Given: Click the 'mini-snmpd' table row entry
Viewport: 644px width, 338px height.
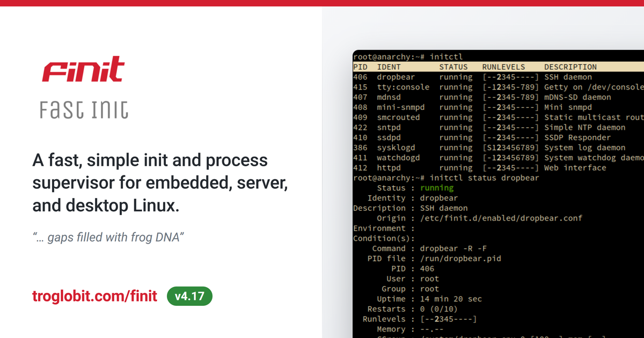Looking at the screenshot, I should [x=401, y=107].
